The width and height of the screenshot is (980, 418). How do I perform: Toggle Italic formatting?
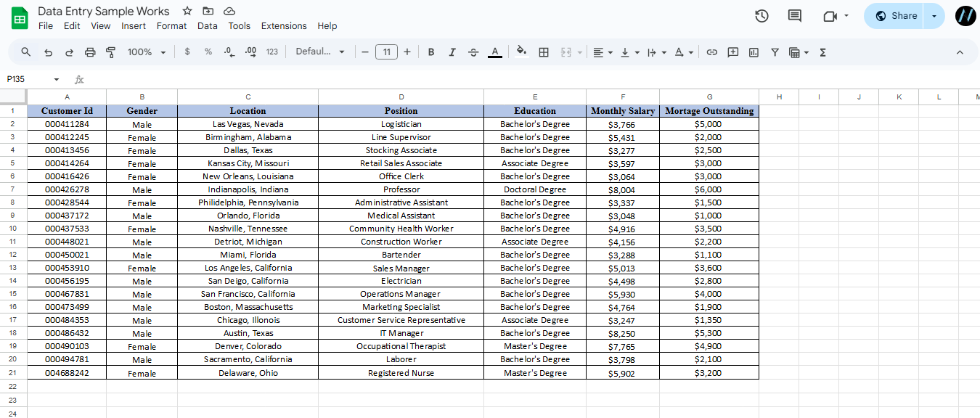click(452, 52)
